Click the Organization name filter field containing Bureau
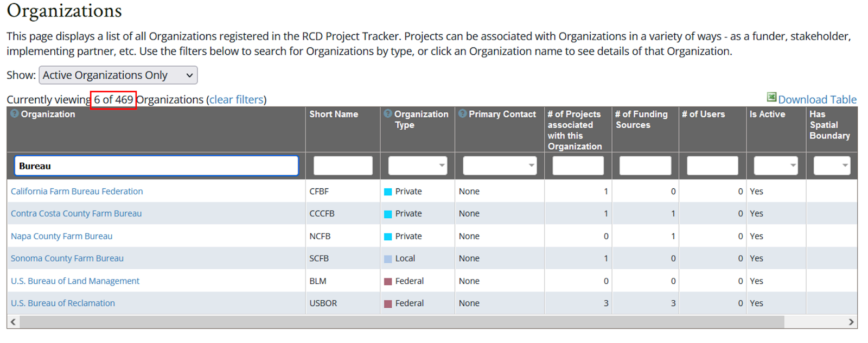The height and width of the screenshot is (343, 868). pyautogui.click(x=156, y=166)
